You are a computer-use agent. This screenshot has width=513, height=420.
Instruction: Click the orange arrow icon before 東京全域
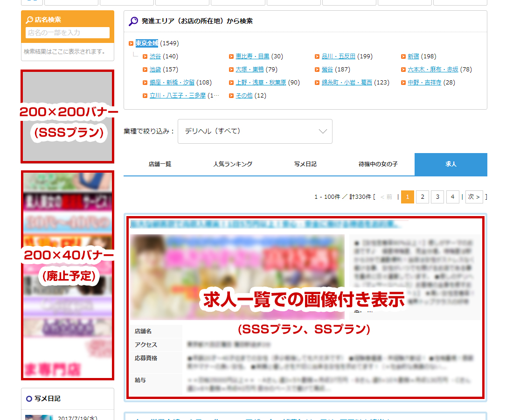click(x=131, y=42)
